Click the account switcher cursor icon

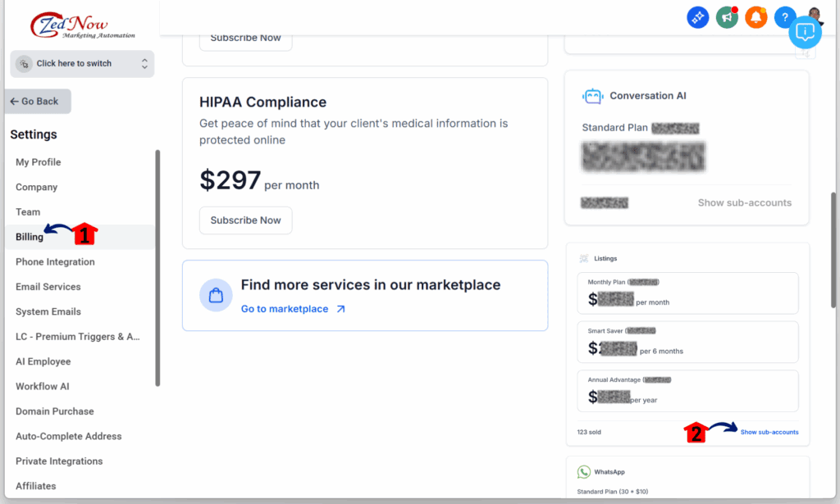[24, 64]
